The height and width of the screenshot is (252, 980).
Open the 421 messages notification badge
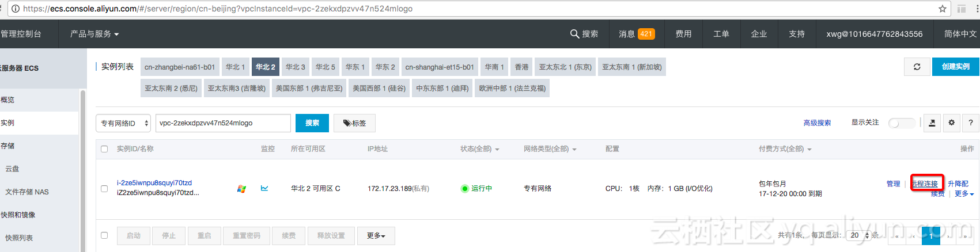point(646,34)
